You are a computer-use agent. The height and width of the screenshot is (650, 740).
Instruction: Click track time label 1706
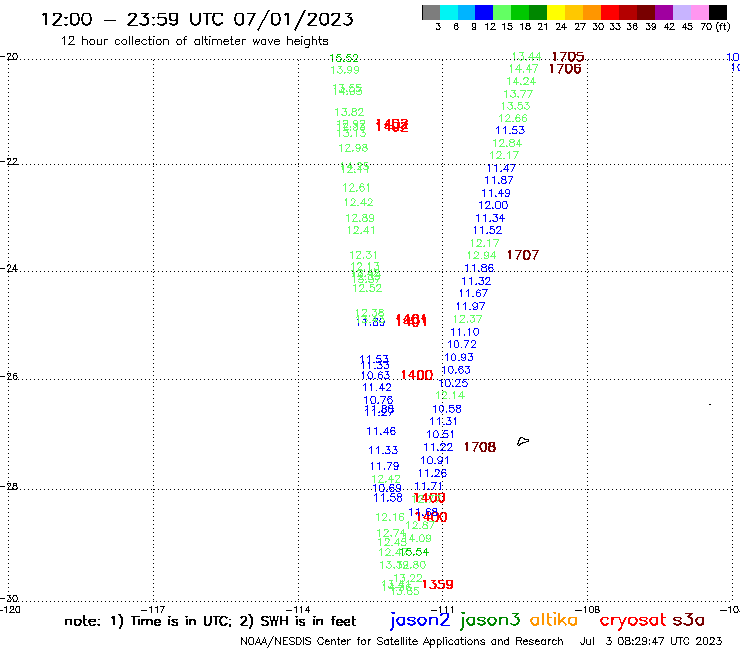(565, 69)
